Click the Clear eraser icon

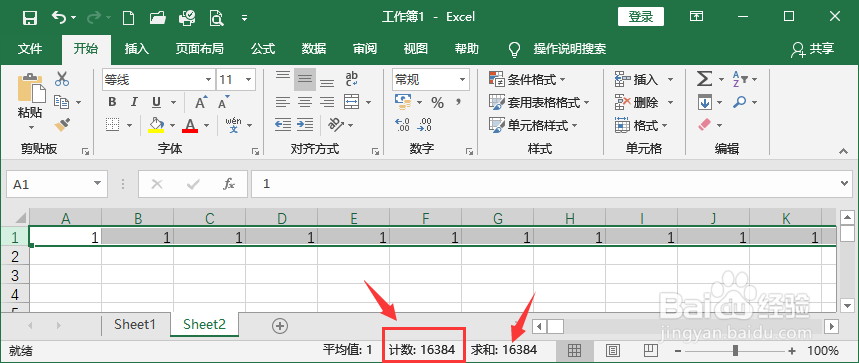tap(705, 125)
